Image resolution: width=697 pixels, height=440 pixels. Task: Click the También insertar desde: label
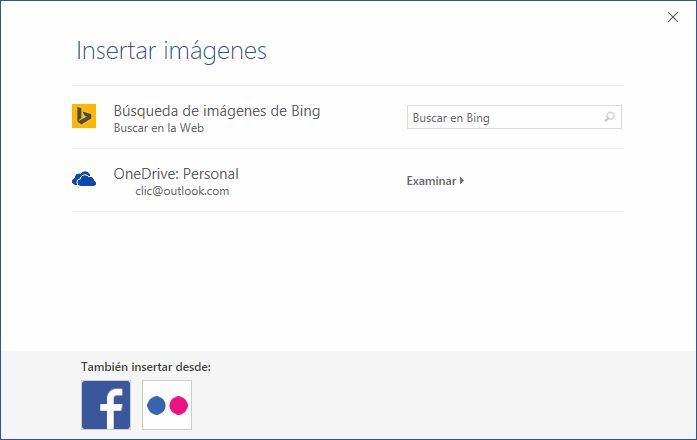pyautogui.click(x=146, y=367)
